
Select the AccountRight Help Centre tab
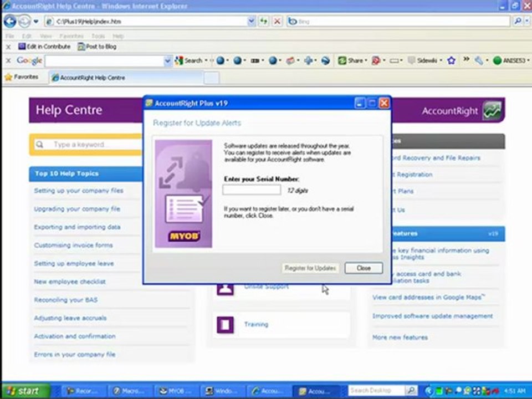pos(126,78)
